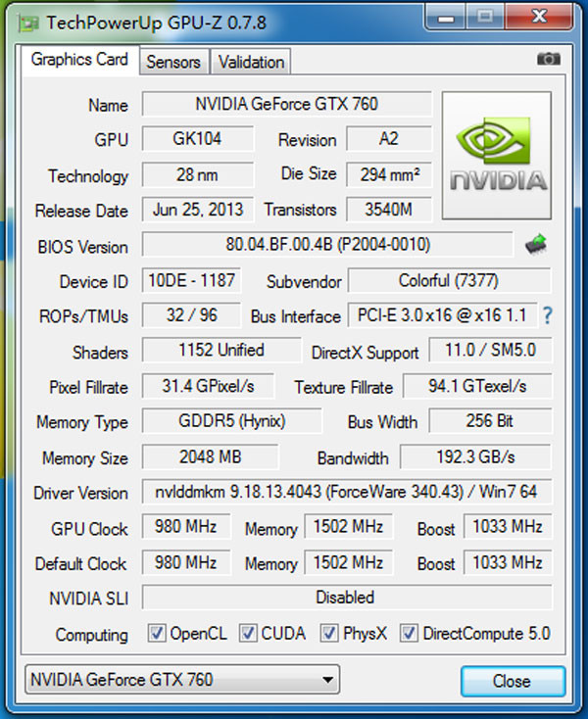Click the Memory Type field GDDR5 (Hynix)

pos(232,421)
